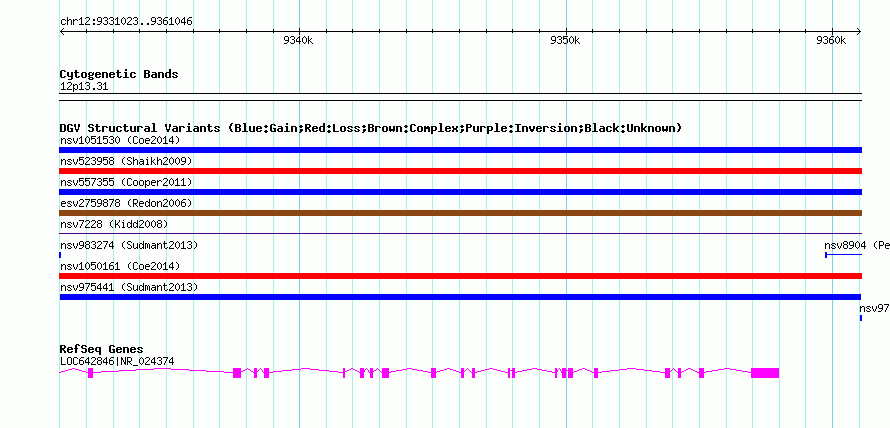Click the nsv1051530 (Coe2014) label
The width and height of the screenshot is (890, 428).
click(118, 140)
